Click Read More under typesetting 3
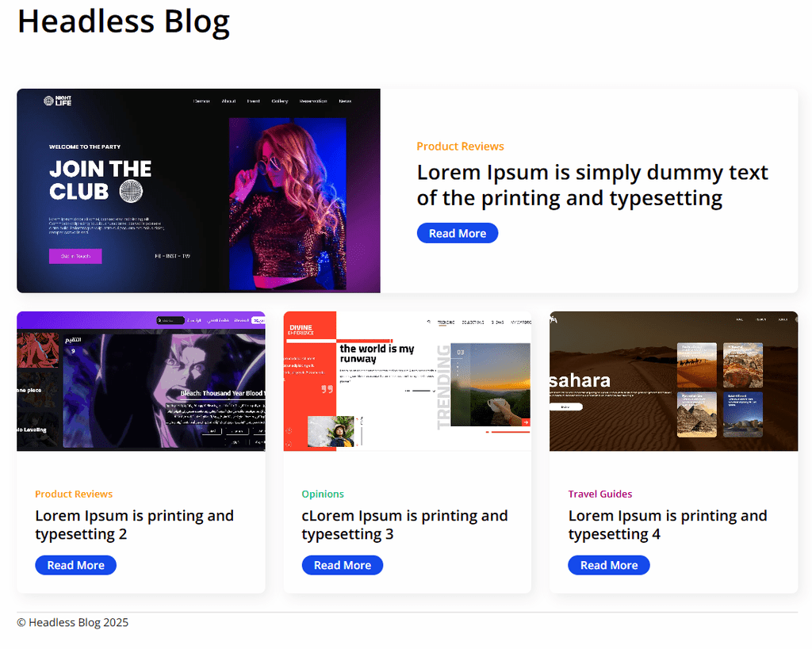The image size is (812, 649). [x=343, y=565]
